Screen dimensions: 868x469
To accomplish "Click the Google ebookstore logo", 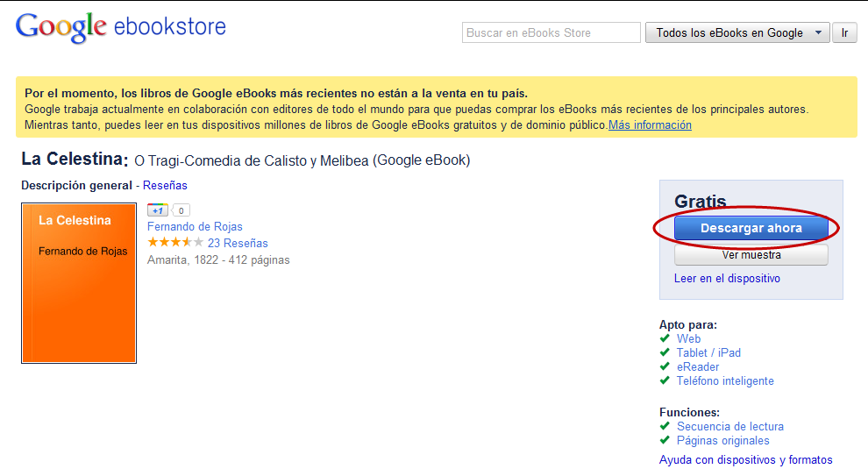I will point(120,27).
